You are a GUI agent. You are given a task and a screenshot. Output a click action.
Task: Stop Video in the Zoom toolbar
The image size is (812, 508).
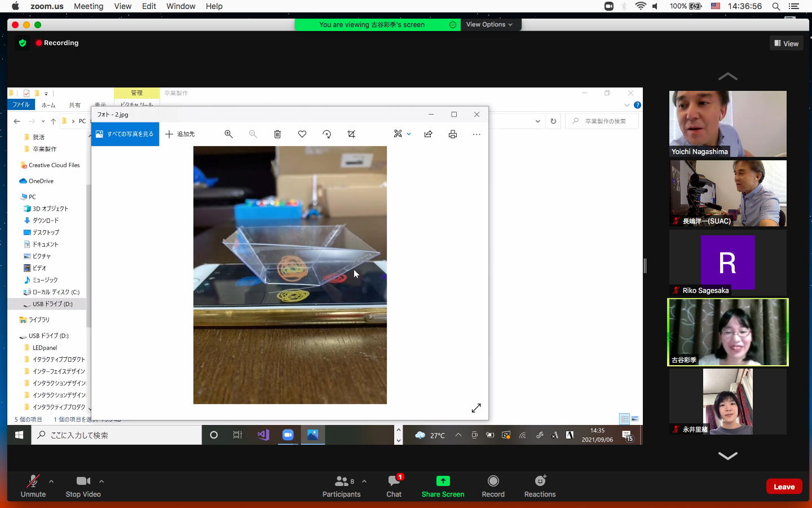[83, 487]
